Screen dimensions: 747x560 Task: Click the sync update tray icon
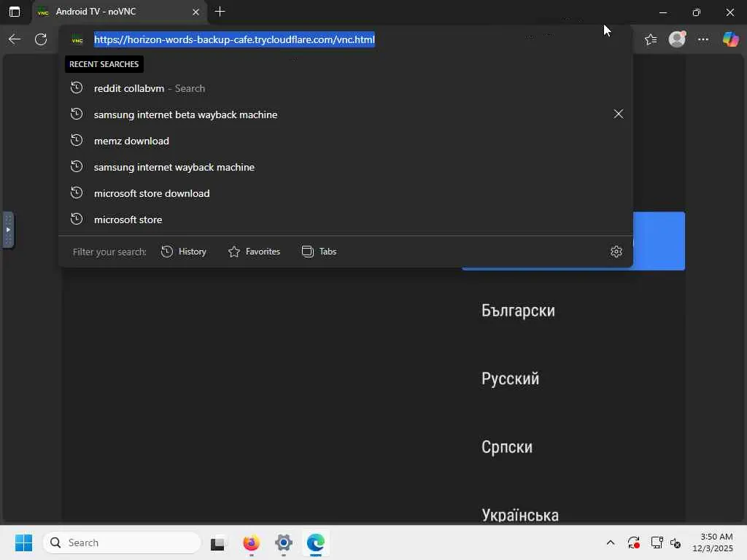click(x=634, y=542)
